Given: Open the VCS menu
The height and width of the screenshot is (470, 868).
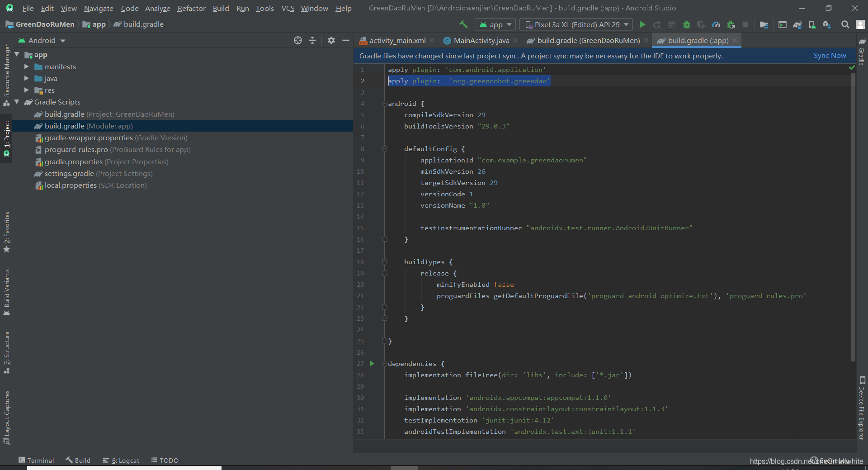Looking at the screenshot, I should [x=288, y=8].
